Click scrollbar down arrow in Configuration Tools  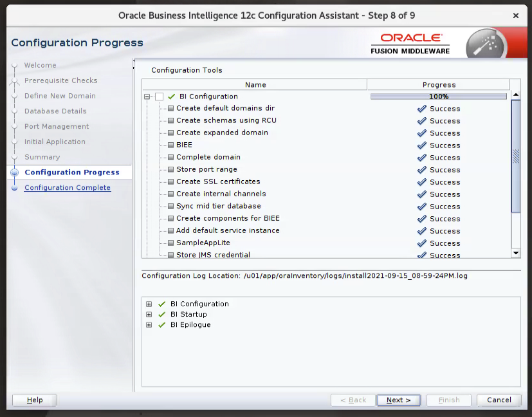516,253
